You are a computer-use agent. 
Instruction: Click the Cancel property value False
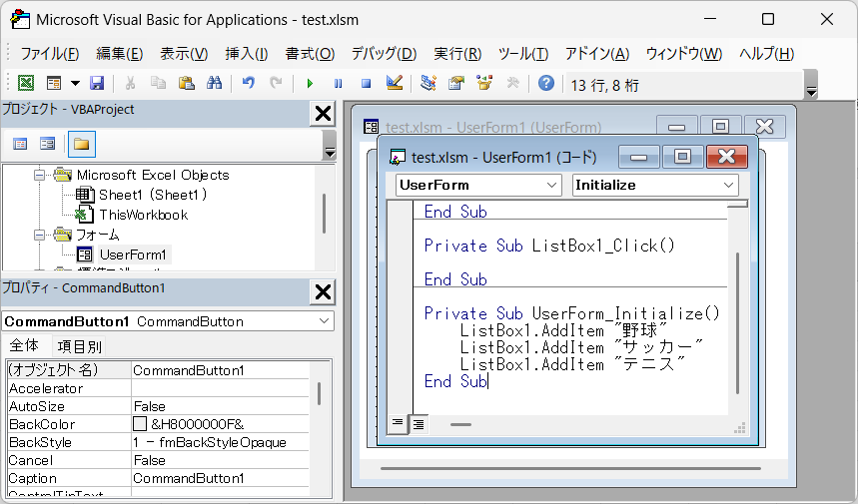point(220,460)
